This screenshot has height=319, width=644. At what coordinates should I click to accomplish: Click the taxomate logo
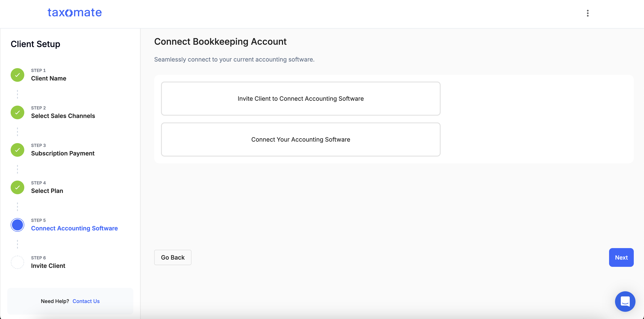tap(75, 13)
